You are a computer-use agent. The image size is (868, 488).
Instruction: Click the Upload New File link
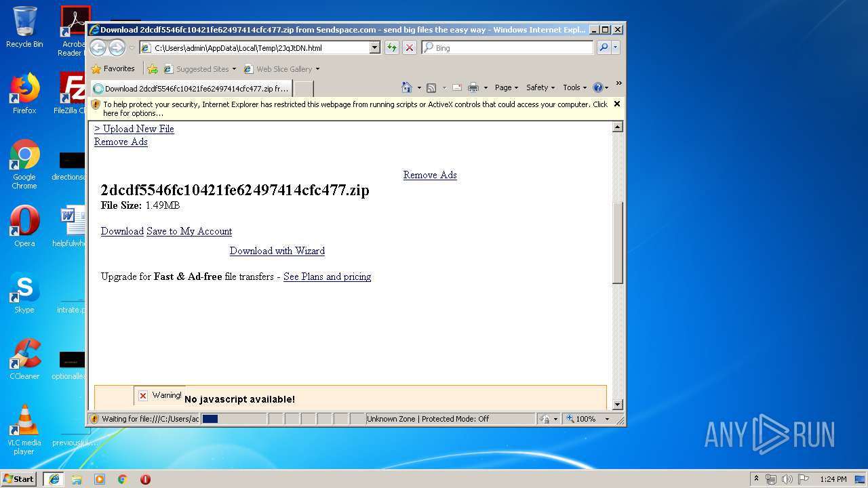tap(134, 129)
